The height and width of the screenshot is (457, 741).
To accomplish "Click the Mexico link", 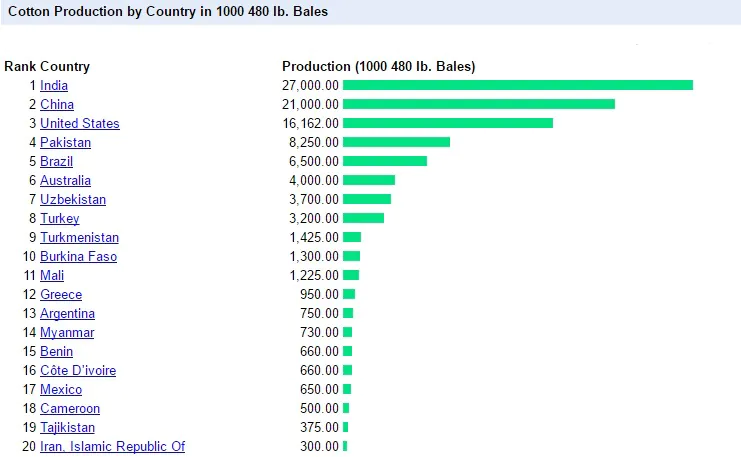I will click(x=61, y=389).
